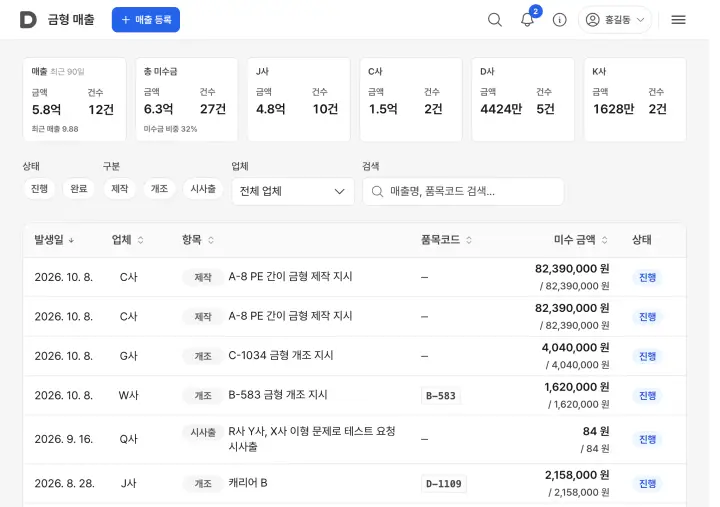The image size is (720, 507).
Task: Click the B-583 item code tag
Action: click(441, 396)
